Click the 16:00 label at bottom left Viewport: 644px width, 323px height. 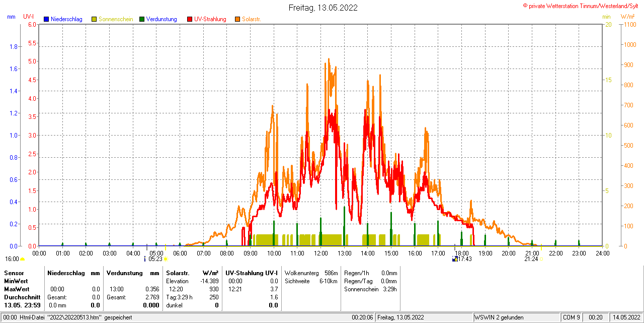(12, 259)
